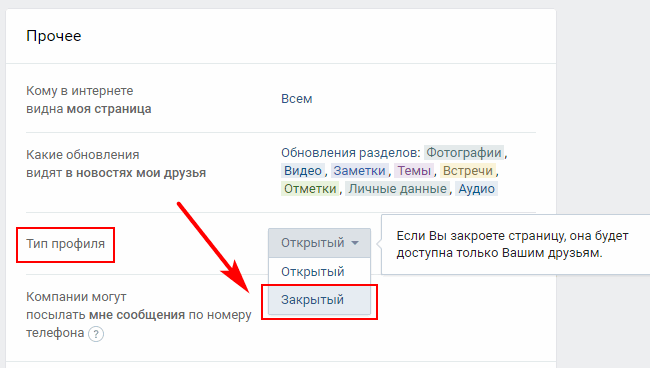The image size is (650, 368).
Task: Click the Прочее section heading
Action: [x=54, y=36]
